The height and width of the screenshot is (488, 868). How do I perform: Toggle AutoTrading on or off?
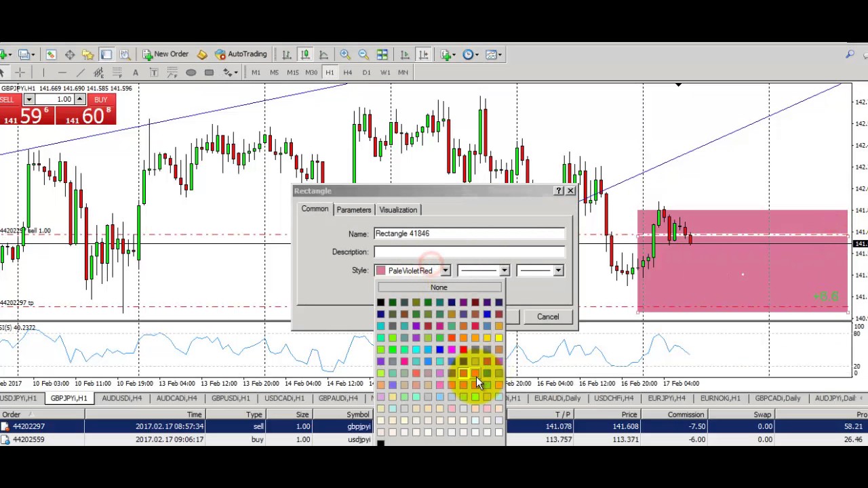[x=241, y=54]
